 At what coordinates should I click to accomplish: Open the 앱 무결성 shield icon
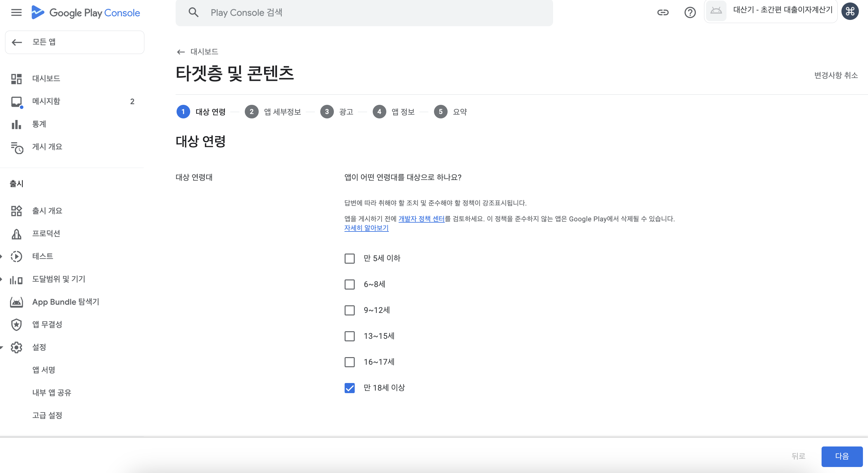point(16,325)
